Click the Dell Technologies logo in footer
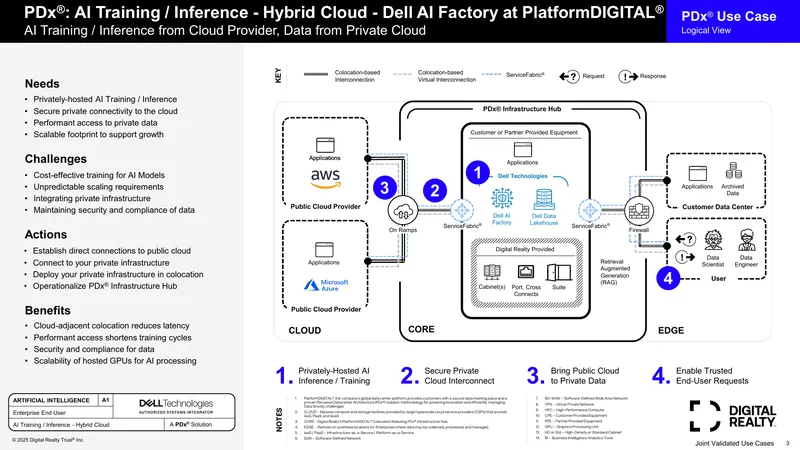This screenshot has height=450, width=800. (176, 406)
